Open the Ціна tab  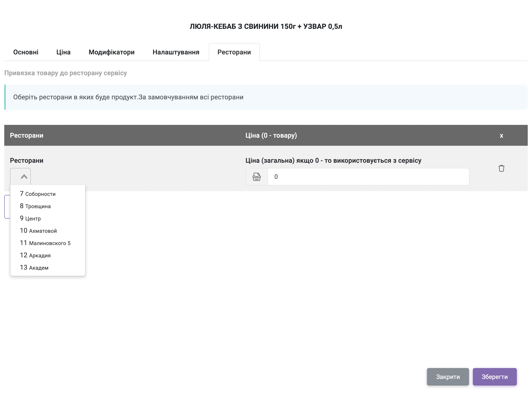pos(63,52)
